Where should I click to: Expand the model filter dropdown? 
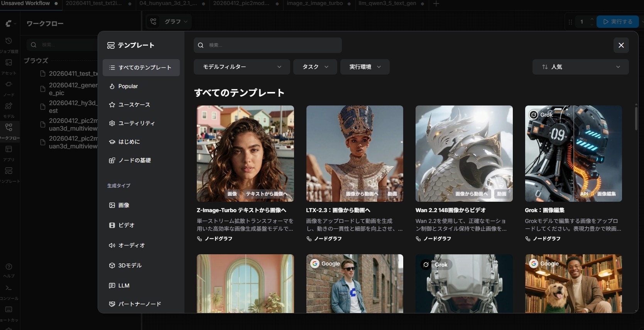(x=242, y=67)
